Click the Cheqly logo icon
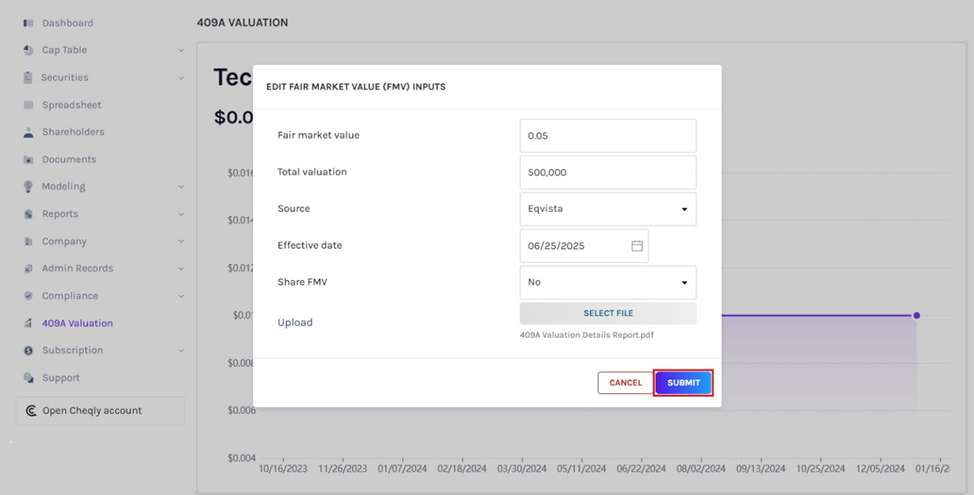Image resolution: width=974 pixels, height=495 pixels. coord(30,411)
